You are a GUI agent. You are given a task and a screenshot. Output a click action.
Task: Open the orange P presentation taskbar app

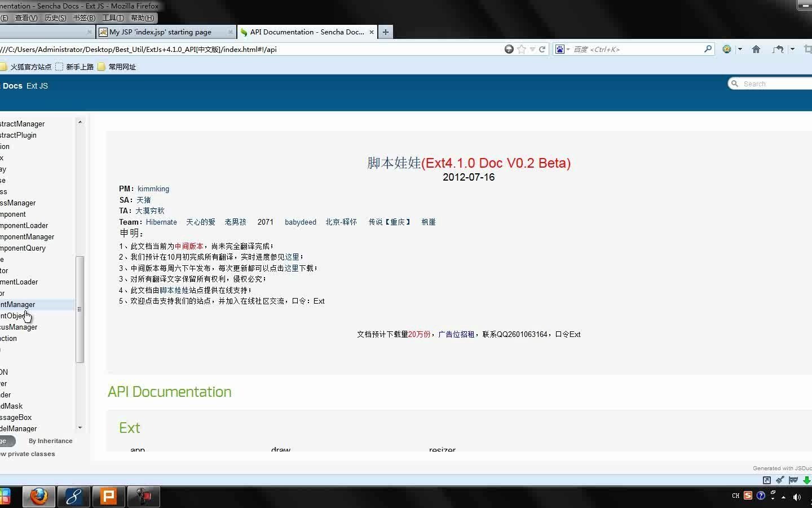109,497
